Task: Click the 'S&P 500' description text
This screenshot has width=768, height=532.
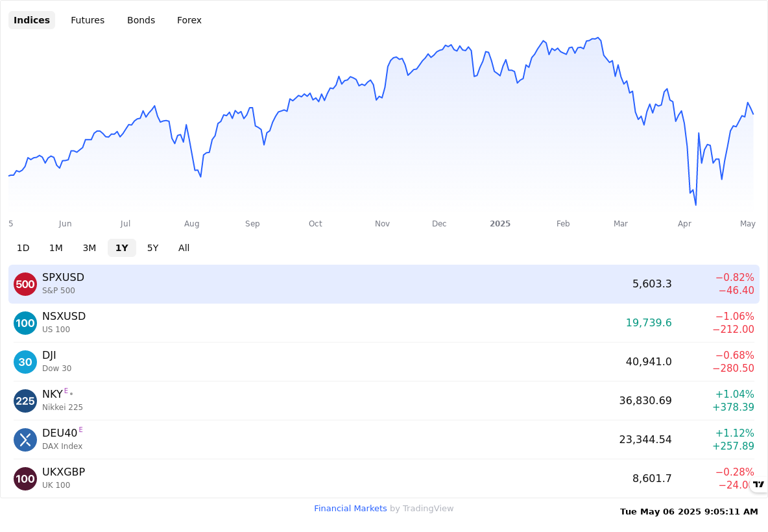Action: pyautogui.click(x=58, y=291)
